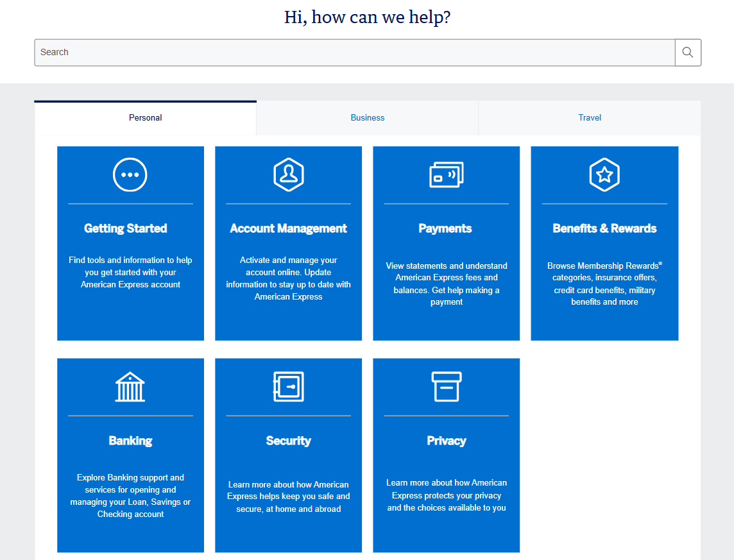The image size is (734, 560).
Task: Select the Personal tab
Action: tap(145, 117)
